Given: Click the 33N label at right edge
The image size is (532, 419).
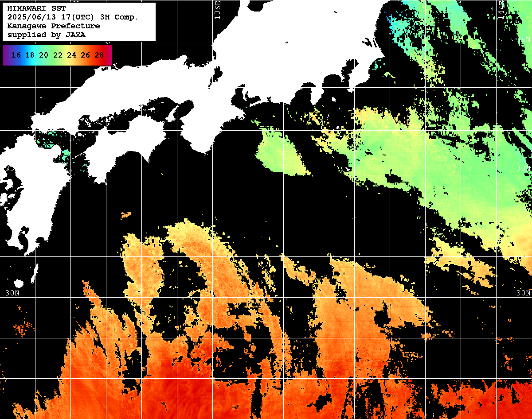Looking at the screenshot, I should point(524,168).
